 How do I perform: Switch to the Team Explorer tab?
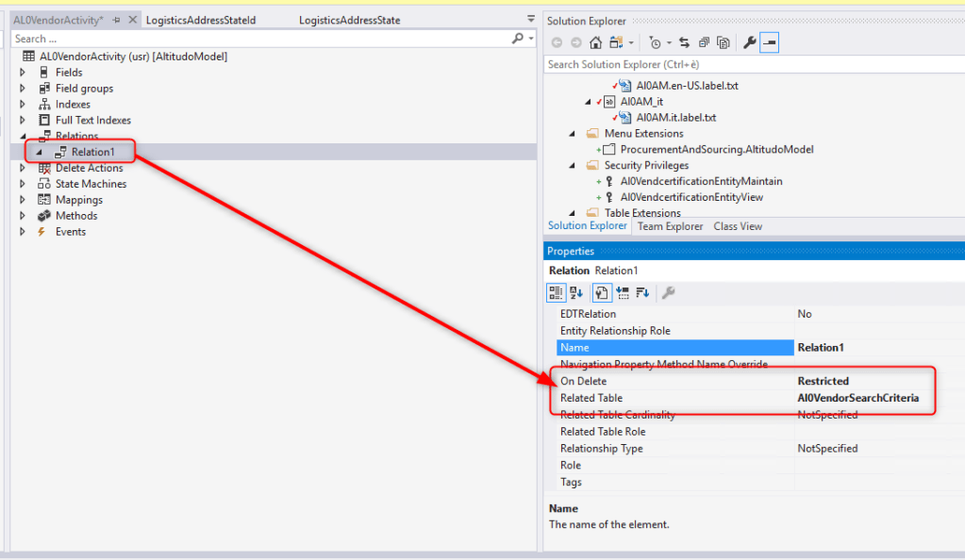[x=670, y=226]
